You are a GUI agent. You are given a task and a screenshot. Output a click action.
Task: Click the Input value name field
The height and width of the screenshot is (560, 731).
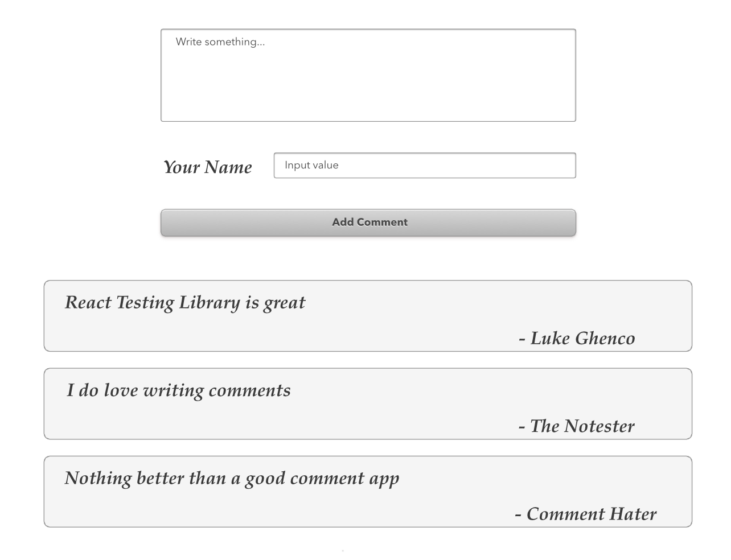click(x=424, y=165)
